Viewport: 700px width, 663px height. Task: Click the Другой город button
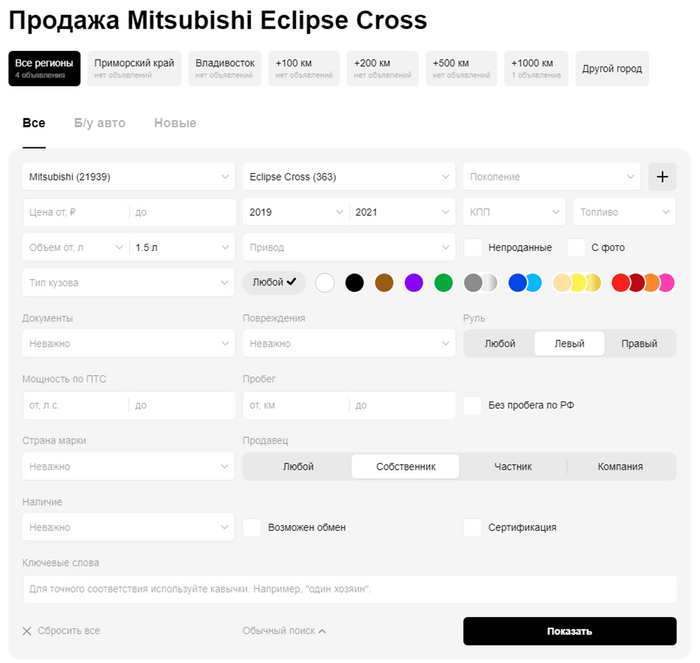tap(612, 68)
